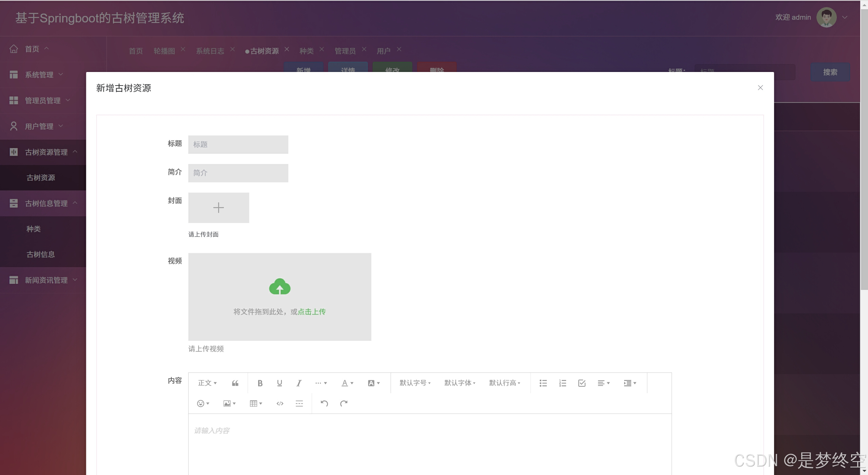Expand 用户管理 in the sidebar
The height and width of the screenshot is (475, 868).
click(x=43, y=126)
